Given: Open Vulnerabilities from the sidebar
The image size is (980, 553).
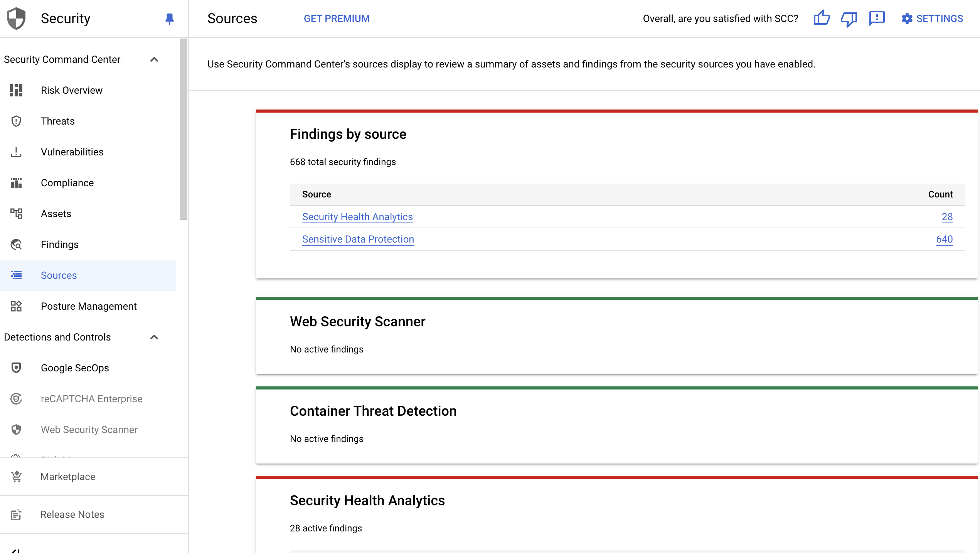Looking at the screenshot, I should pyautogui.click(x=72, y=152).
